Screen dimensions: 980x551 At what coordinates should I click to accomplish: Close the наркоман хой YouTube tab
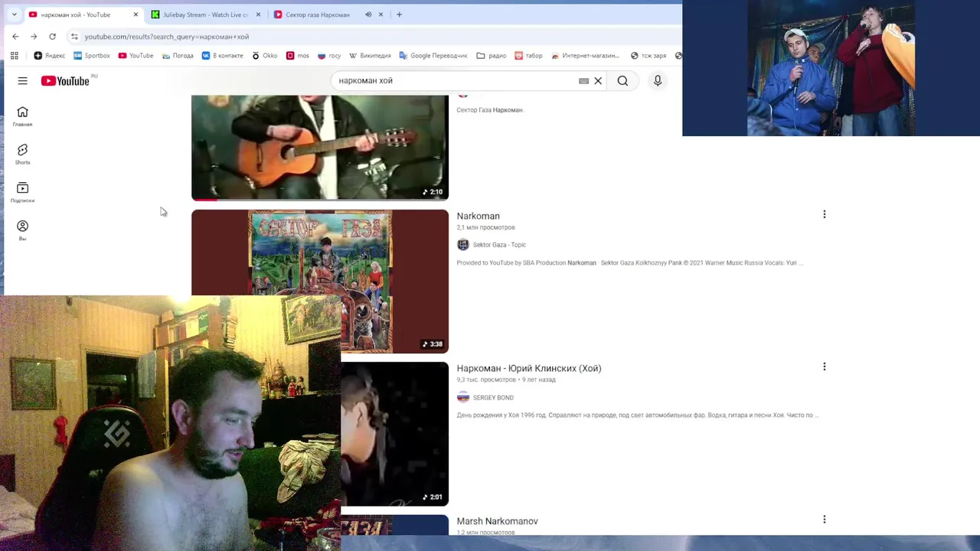[136, 15]
